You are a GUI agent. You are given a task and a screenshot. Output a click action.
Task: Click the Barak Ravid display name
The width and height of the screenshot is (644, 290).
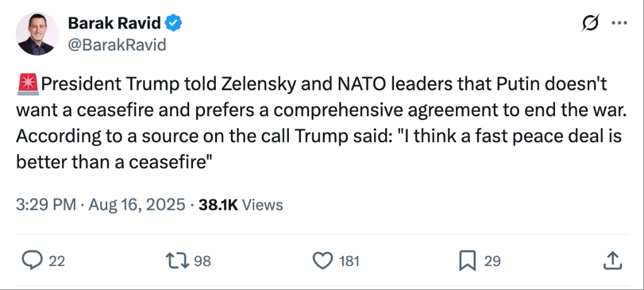point(114,24)
